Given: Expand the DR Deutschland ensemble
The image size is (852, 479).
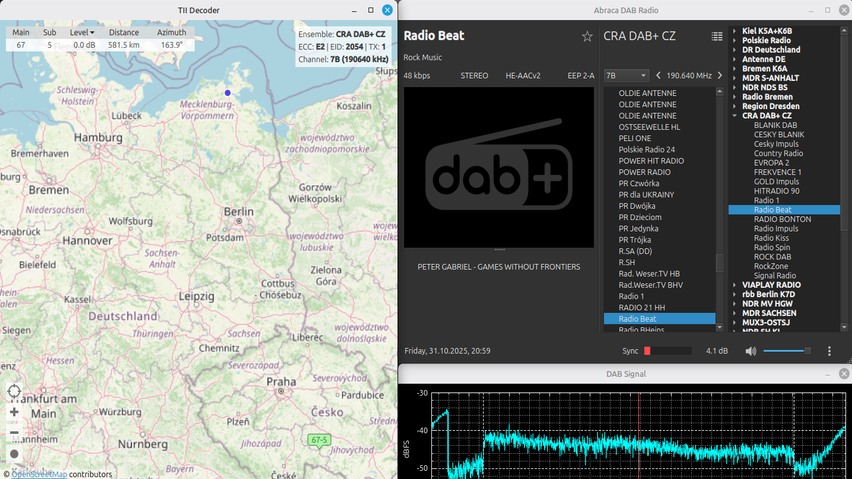Looking at the screenshot, I should tap(733, 49).
